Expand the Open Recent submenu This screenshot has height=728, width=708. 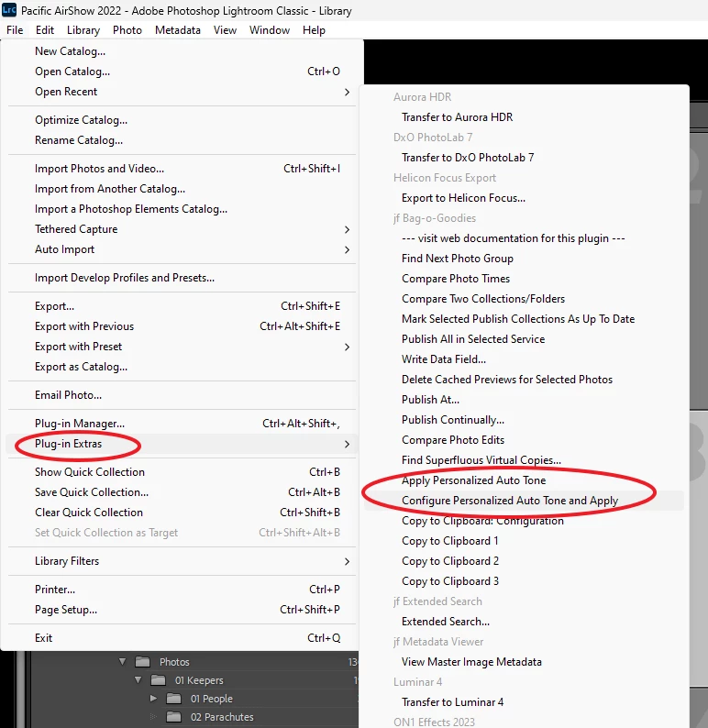(182, 92)
